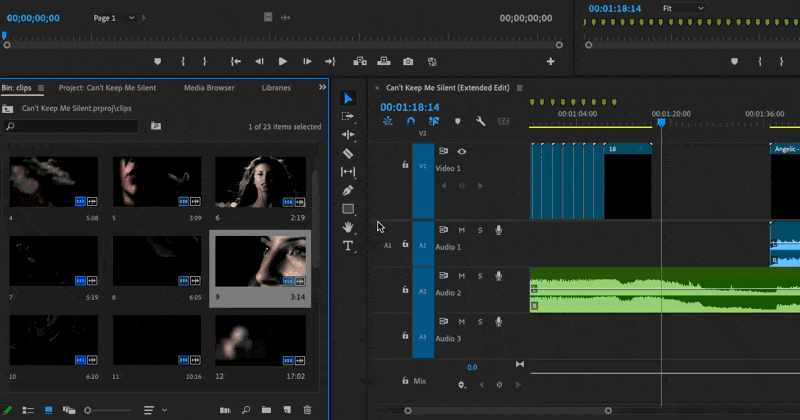Switch to the Media Browser tab
Image resolution: width=800 pixels, height=420 pixels.
pyautogui.click(x=209, y=88)
